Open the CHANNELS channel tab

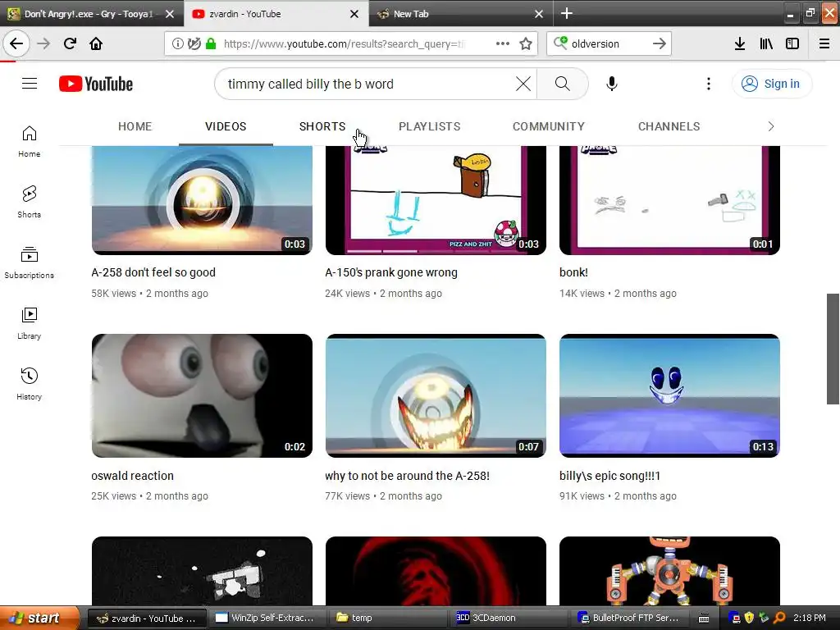[x=669, y=126]
